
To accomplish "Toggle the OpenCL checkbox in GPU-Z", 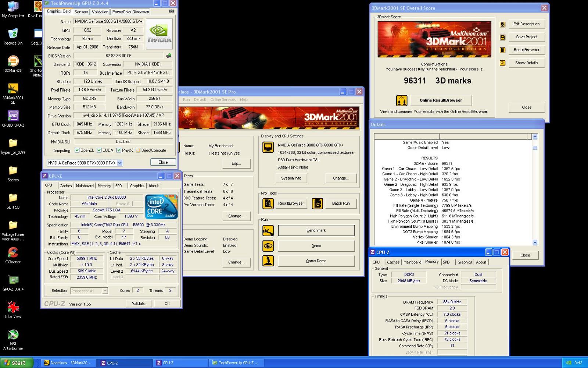I will point(77,150).
